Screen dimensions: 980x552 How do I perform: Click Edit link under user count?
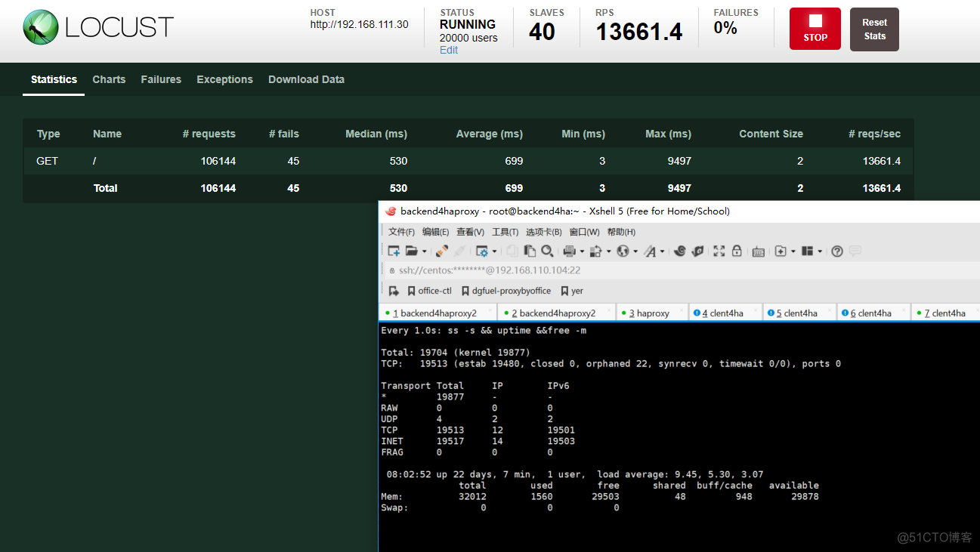(449, 50)
